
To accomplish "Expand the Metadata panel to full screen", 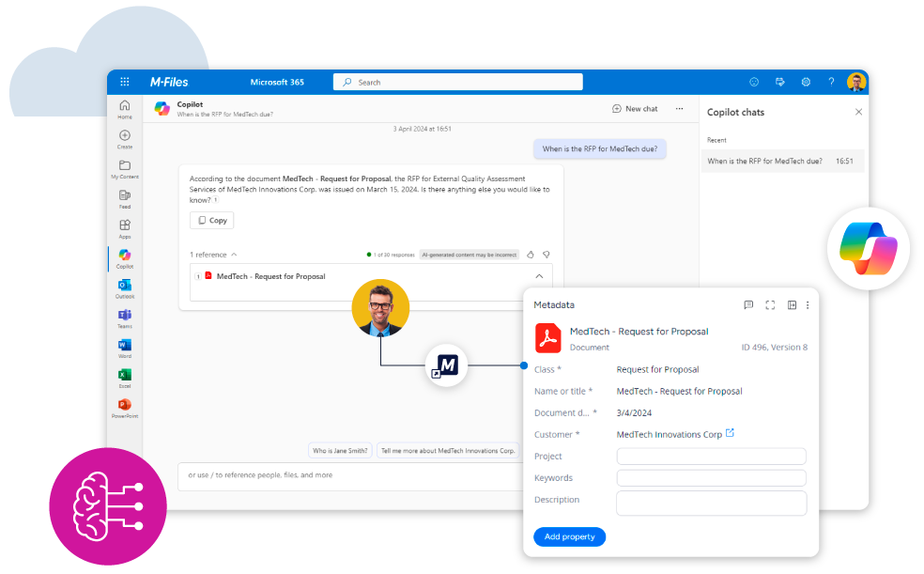I will (x=770, y=304).
